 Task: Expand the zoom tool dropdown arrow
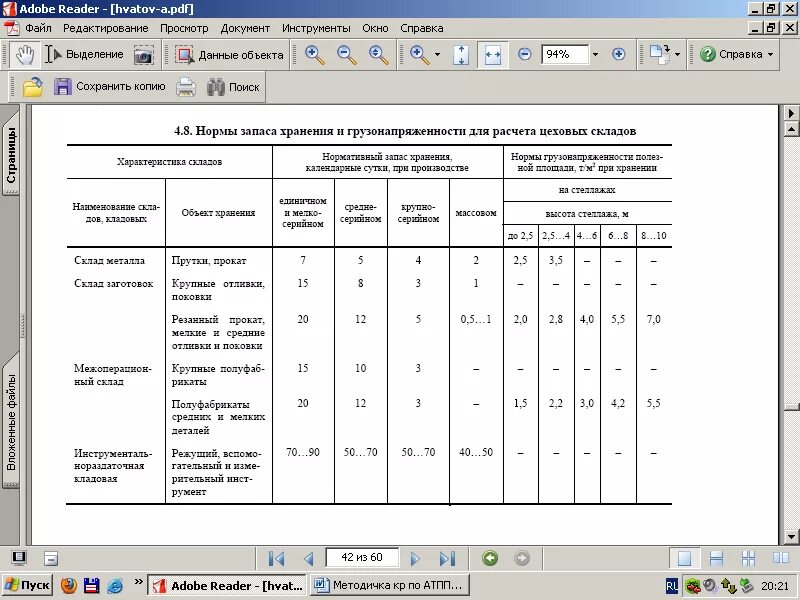click(x=437, y=55)
